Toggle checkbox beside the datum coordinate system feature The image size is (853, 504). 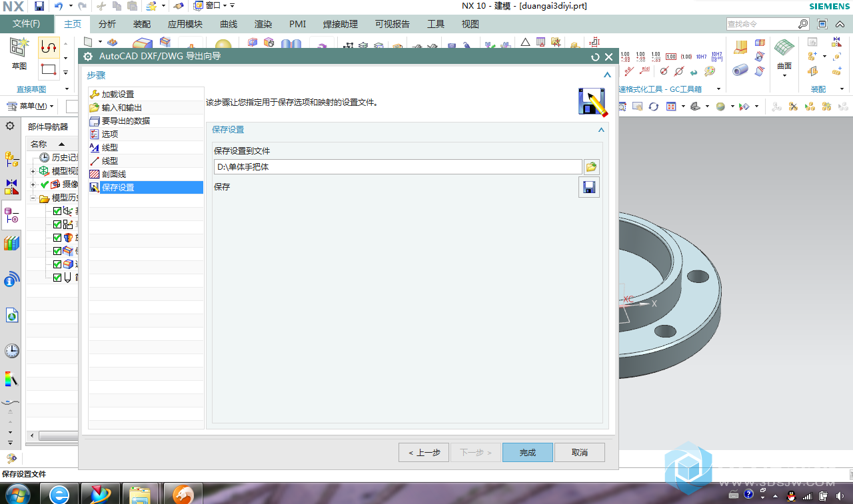click(x=57, y=211)
